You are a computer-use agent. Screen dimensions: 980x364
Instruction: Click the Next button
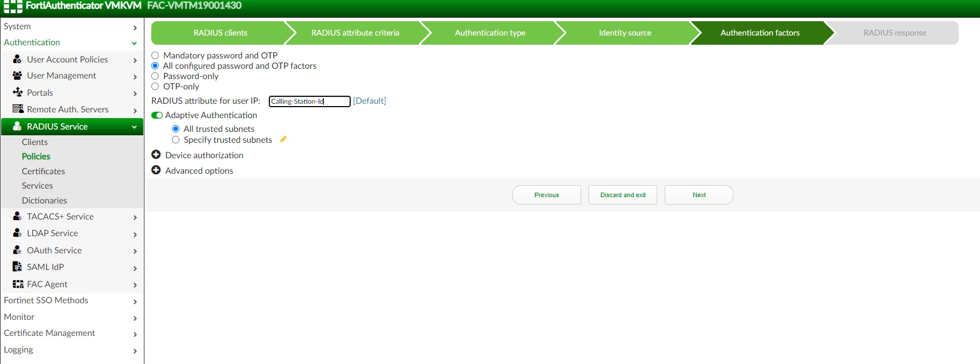tap(699, 195)
